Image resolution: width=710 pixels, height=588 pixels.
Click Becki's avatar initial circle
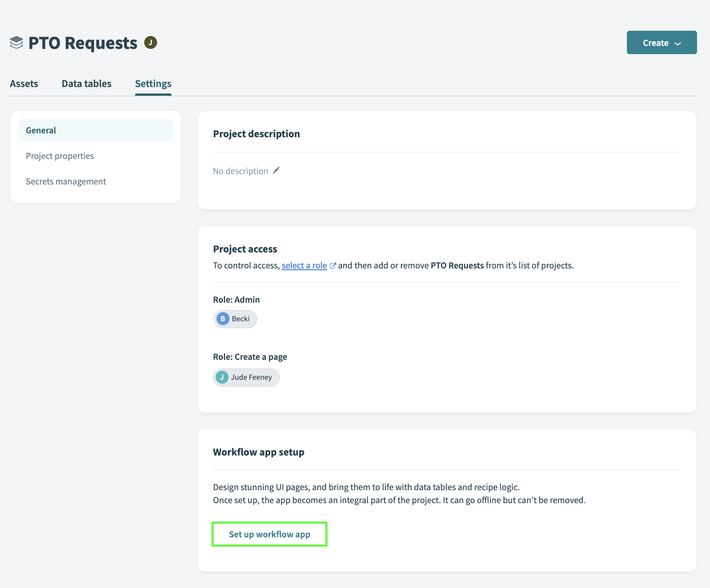(223, 318)
